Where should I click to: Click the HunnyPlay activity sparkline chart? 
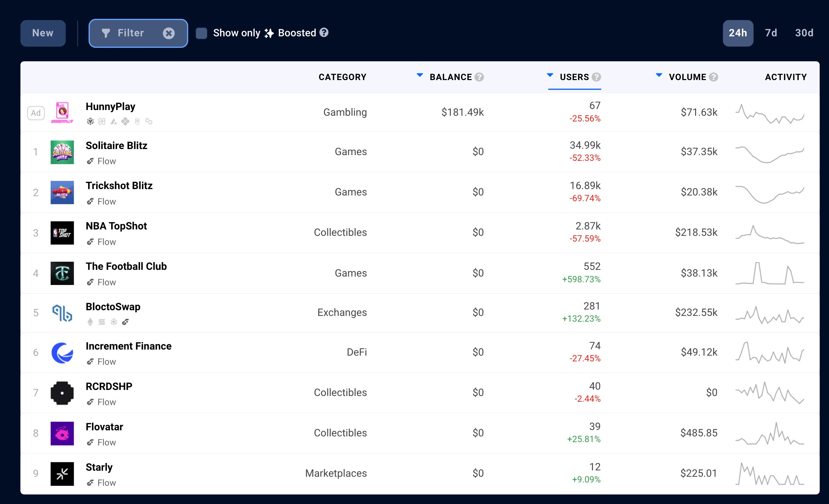pos(770,114)
